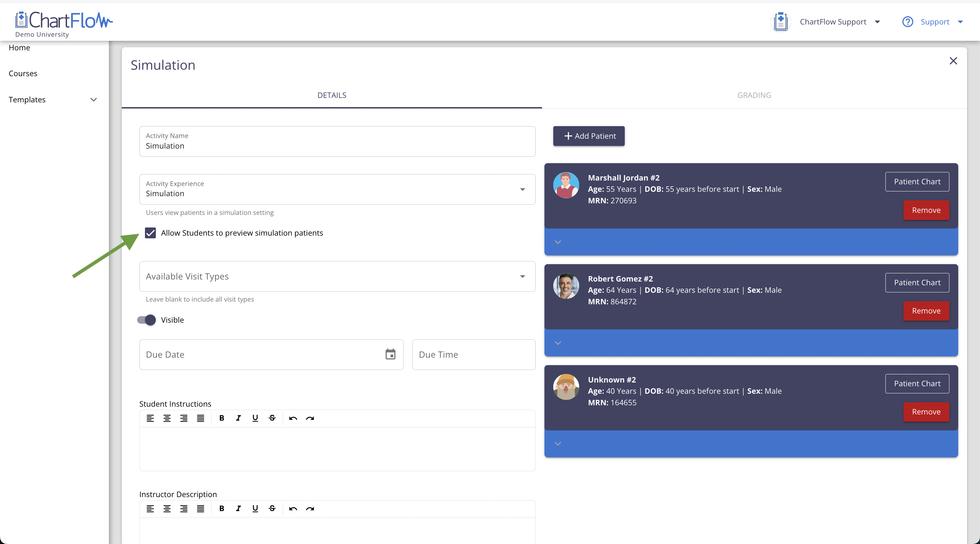Remove Robert Gomez #2 from simulation
The height and width of the screenshot is (544, 980).
pyautogui.click(x=926, y=311)
